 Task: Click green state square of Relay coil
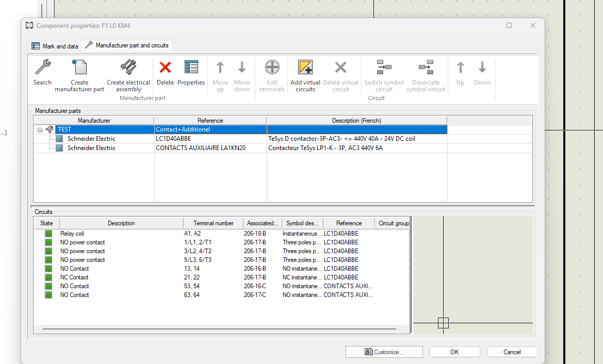click(48, 234)
